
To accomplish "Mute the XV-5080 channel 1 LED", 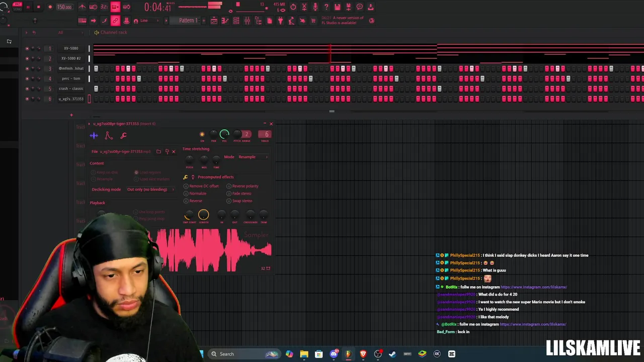I will pos(27,48).
